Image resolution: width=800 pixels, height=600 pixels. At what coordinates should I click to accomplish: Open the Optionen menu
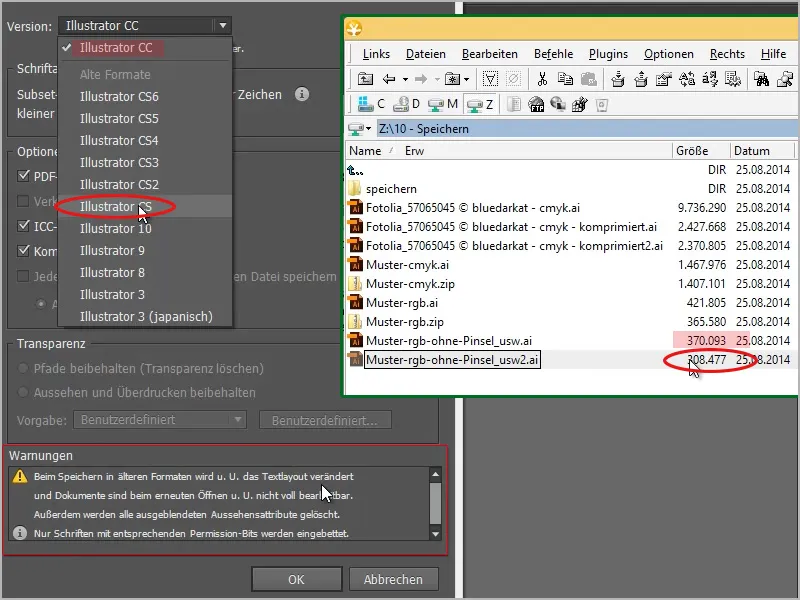(668, 54)
